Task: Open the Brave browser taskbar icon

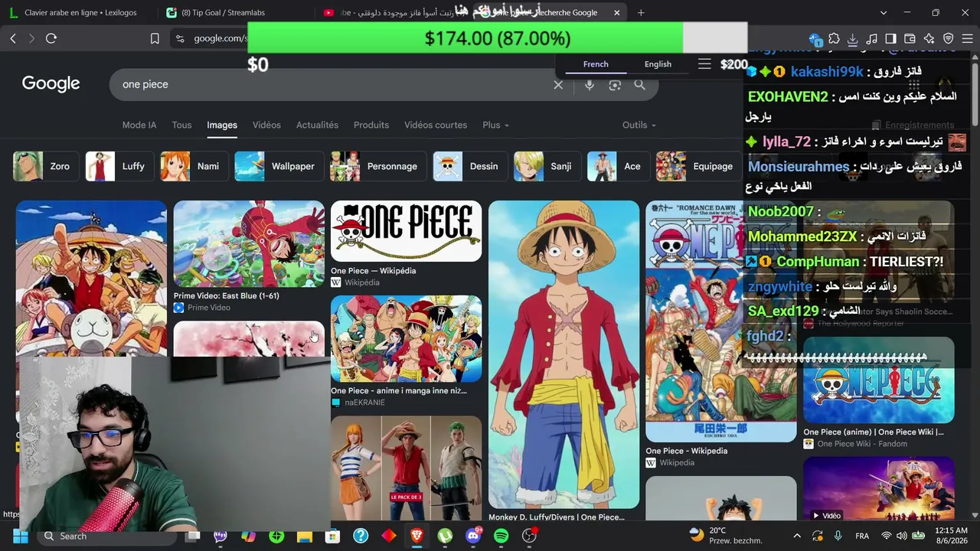Action: pos(416,536)
